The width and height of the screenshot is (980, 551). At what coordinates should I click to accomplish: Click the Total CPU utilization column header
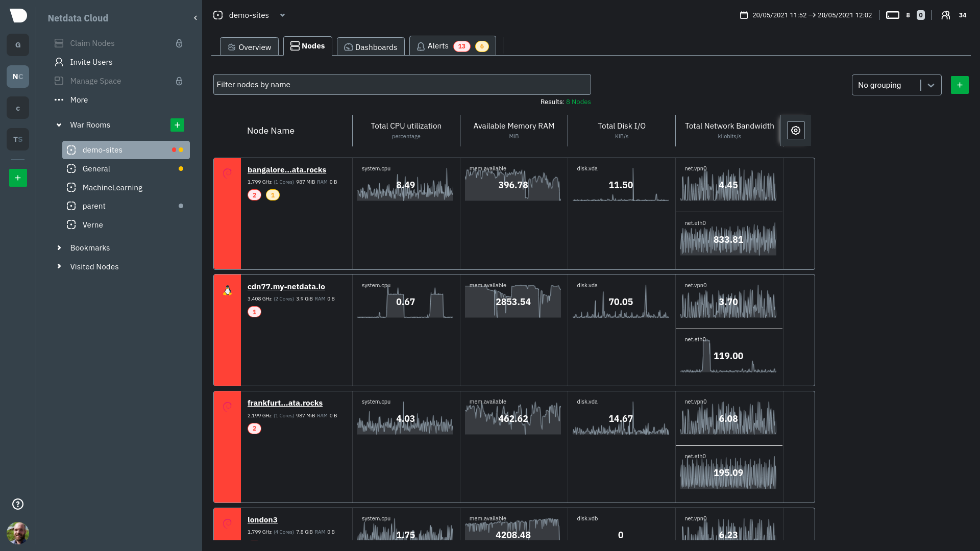pos(406,131)
